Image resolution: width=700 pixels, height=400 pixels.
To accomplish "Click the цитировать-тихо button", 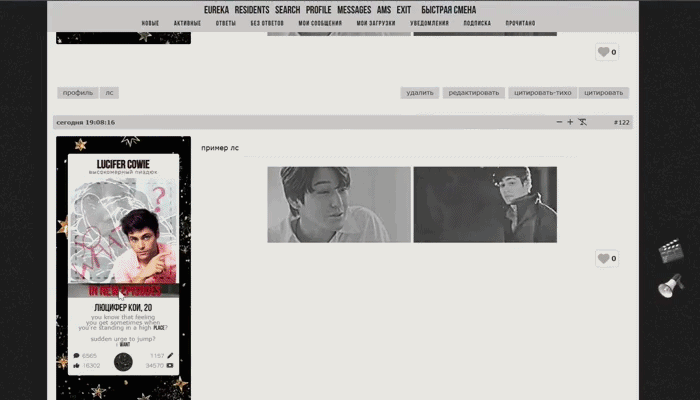I will tap(542, 92).
